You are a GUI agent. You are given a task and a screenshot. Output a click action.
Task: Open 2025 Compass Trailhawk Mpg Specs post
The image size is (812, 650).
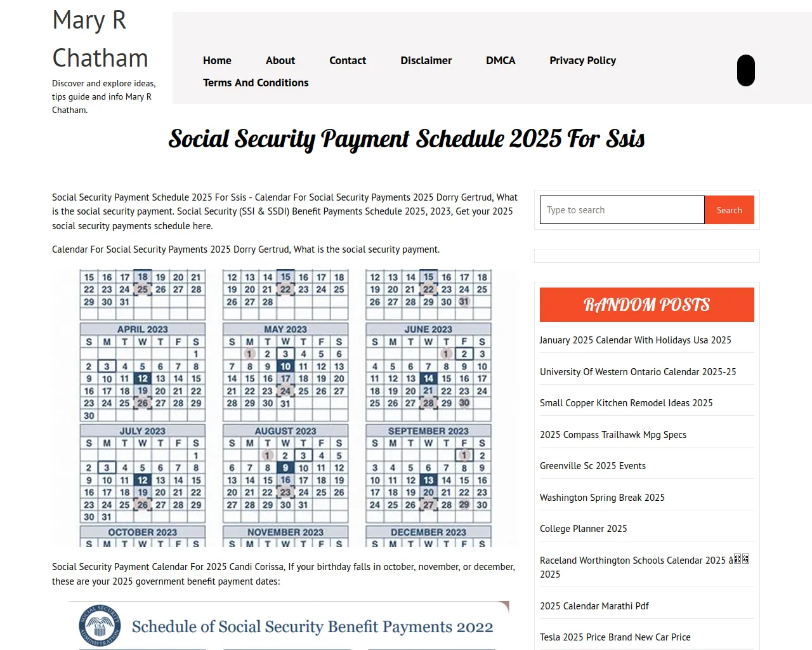pyautogui.click(x=613, y=435)
